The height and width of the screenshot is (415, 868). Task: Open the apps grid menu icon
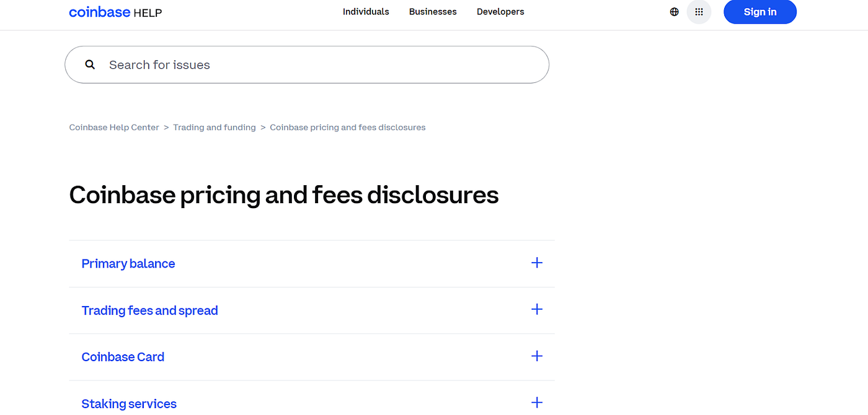point(699,12)
